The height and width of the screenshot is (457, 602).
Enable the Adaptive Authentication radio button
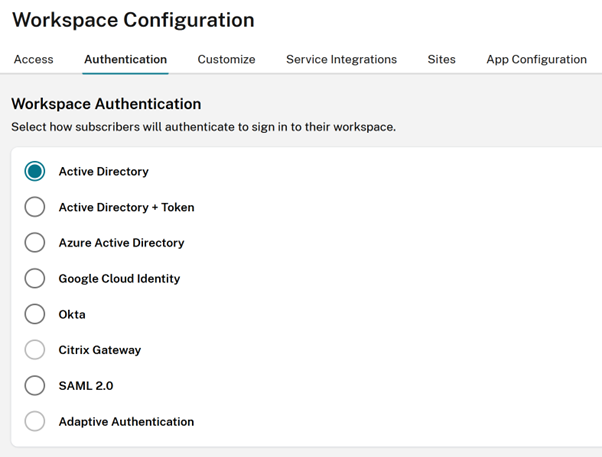pyautogui.click(x=35, y=422)
